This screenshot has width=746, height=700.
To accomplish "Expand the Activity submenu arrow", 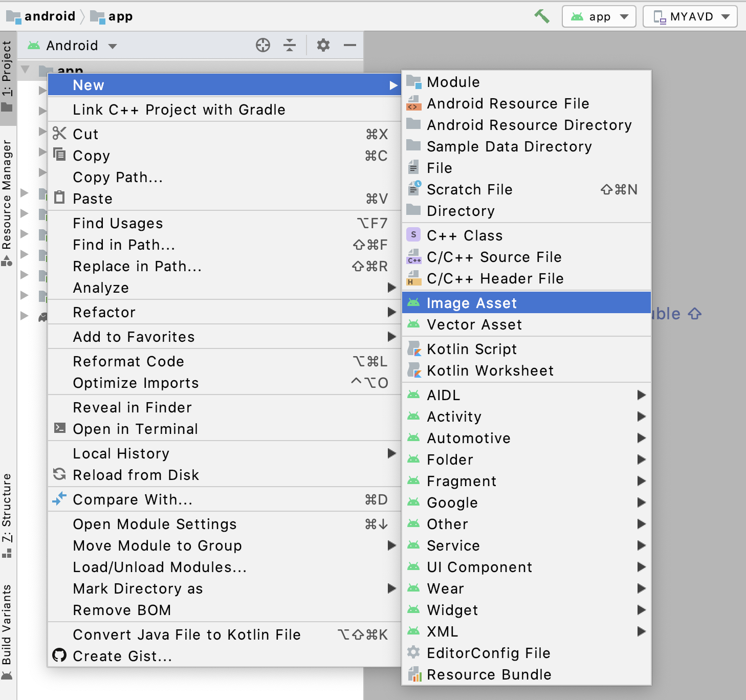I will pyautogui.click(x=641, y=417).
